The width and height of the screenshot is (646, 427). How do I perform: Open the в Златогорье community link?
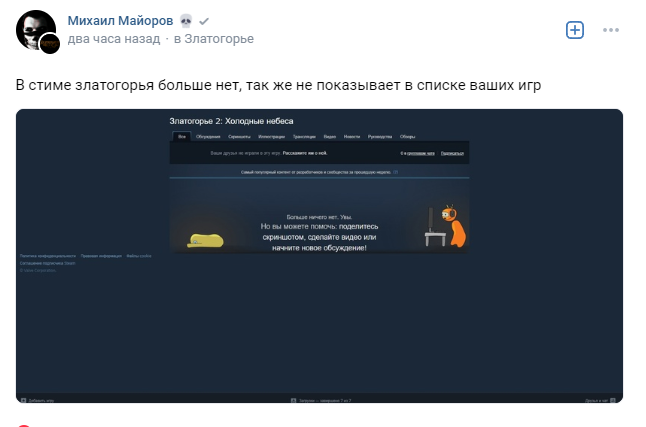pyautogui.click(x=214, y=39)
